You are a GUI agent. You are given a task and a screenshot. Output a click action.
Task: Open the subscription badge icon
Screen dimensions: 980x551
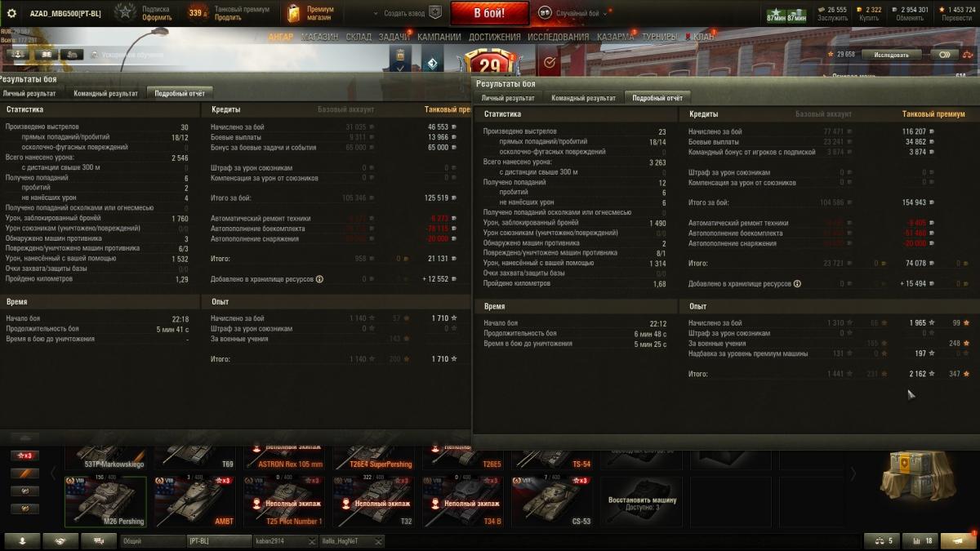tap(125, 12)
